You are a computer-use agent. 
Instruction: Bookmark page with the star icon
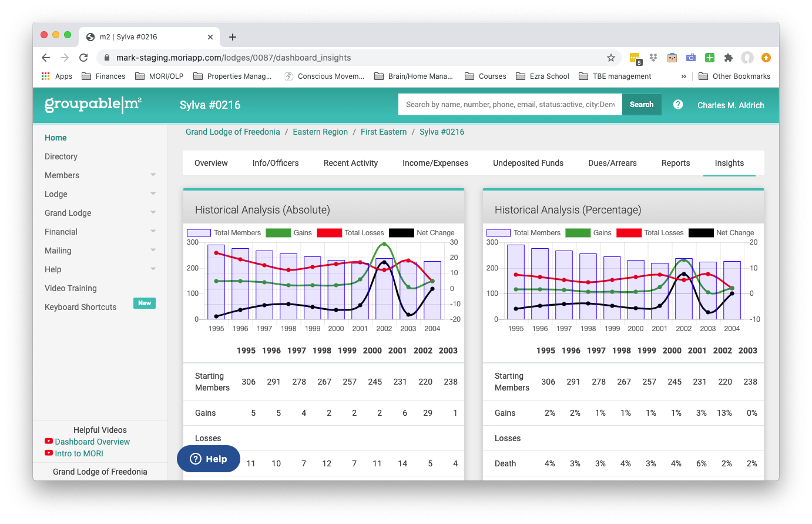[611, 58]
